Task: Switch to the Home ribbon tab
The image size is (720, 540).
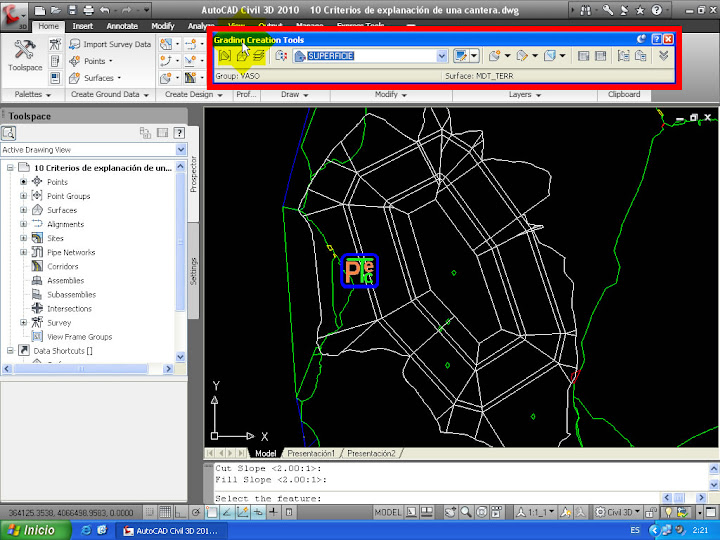Action: pyautogui.click(x=48, y=26)
